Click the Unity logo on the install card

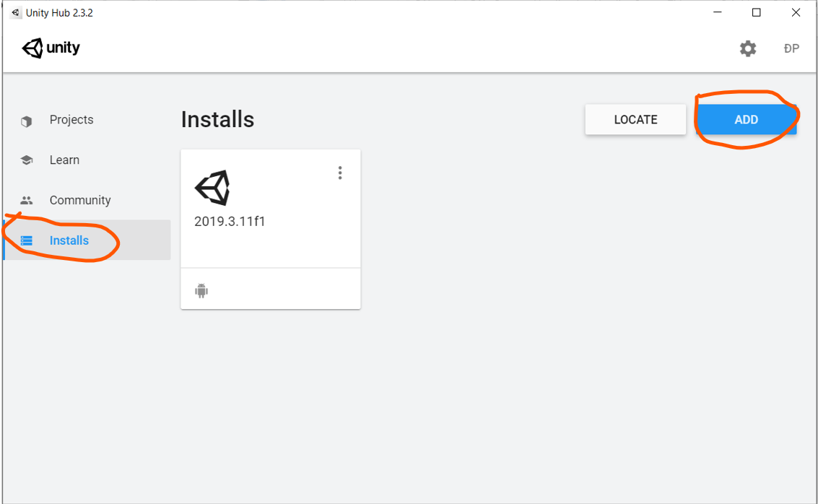pyautogui.click(x=212, y=188)
